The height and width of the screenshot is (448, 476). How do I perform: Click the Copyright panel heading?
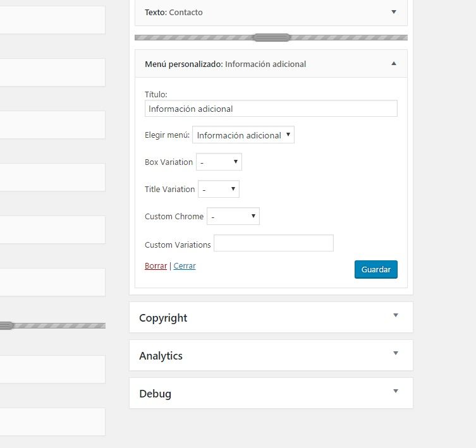(163, 318)
